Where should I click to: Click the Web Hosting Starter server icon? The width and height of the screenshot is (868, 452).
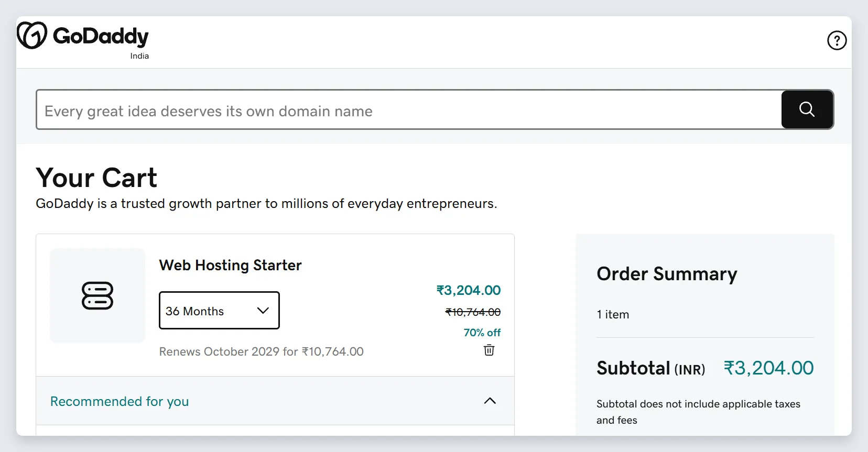click(x=97, y=295)
